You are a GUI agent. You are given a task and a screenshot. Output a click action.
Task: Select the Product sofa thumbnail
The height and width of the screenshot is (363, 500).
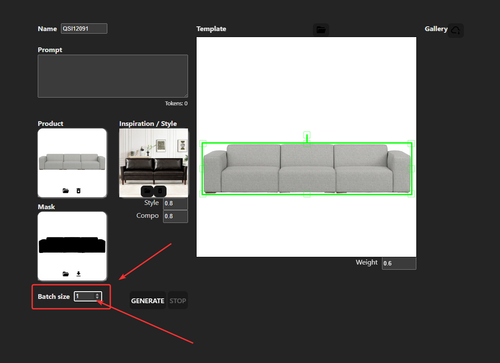[72, 162]
